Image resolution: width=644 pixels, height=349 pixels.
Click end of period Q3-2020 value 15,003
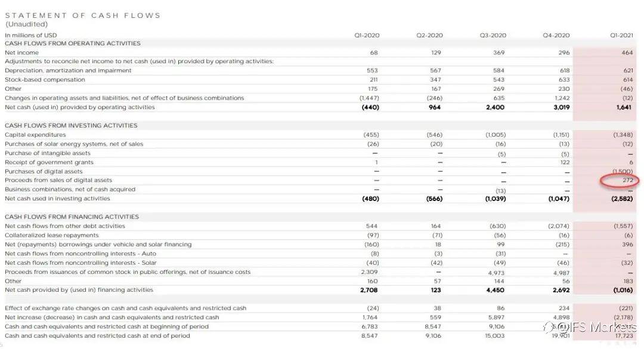point(495,335)
